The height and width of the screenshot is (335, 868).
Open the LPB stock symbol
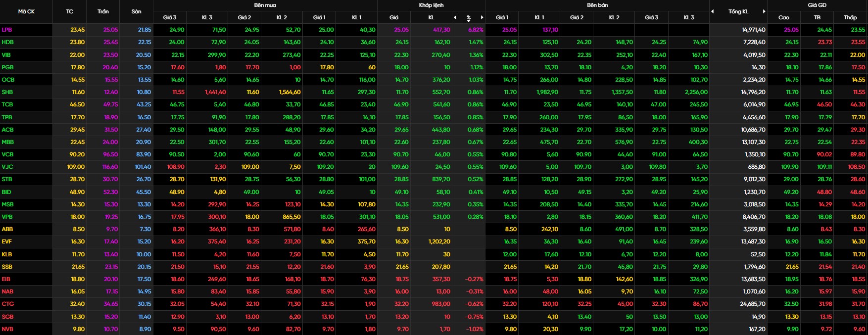click(7, 30)
